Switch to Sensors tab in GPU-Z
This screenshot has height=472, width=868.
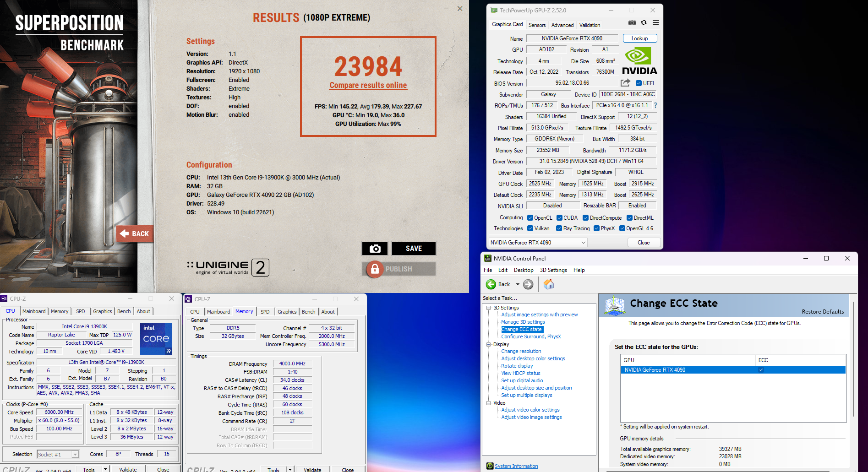pyautogui.click(x=537, y=25)
